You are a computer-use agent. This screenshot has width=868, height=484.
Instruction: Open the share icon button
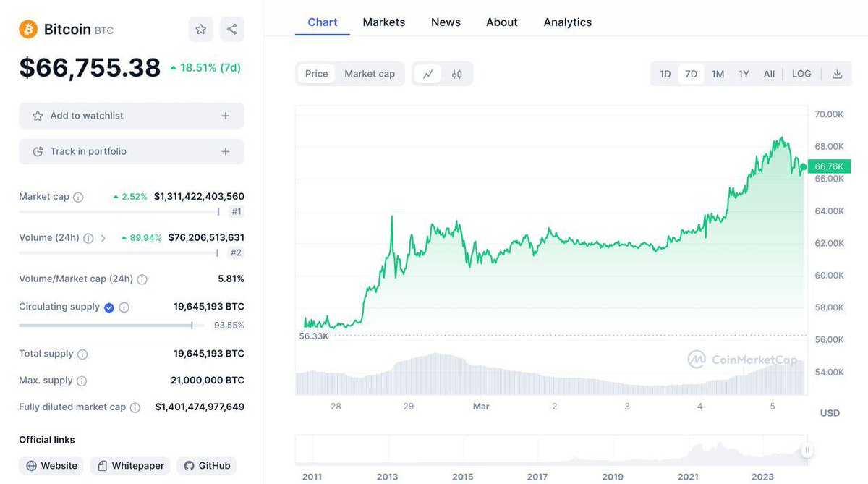[232, 29]
